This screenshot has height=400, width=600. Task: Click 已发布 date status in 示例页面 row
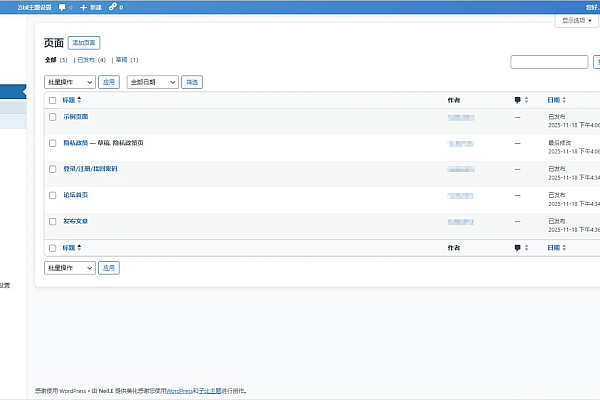557,116
